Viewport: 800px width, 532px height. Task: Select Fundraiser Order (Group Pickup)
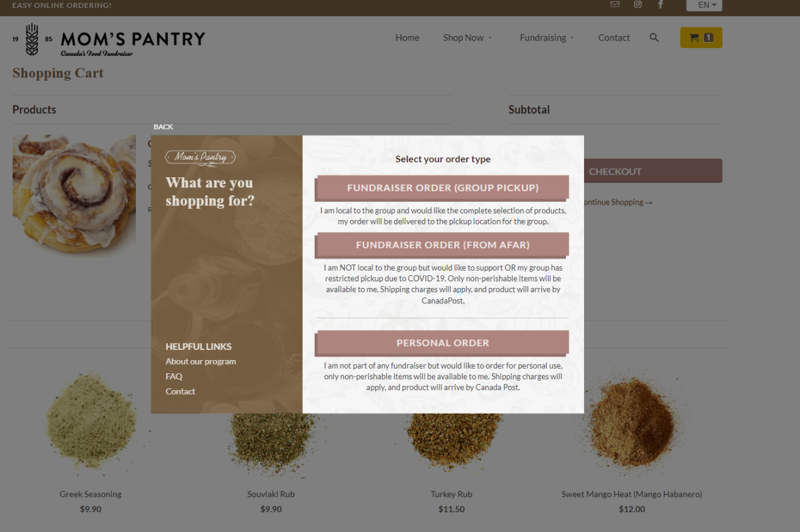[x=442, y=188]
